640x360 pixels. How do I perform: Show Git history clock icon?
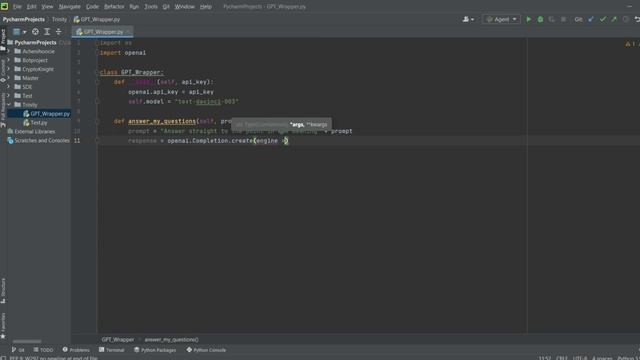coord(626,19)
